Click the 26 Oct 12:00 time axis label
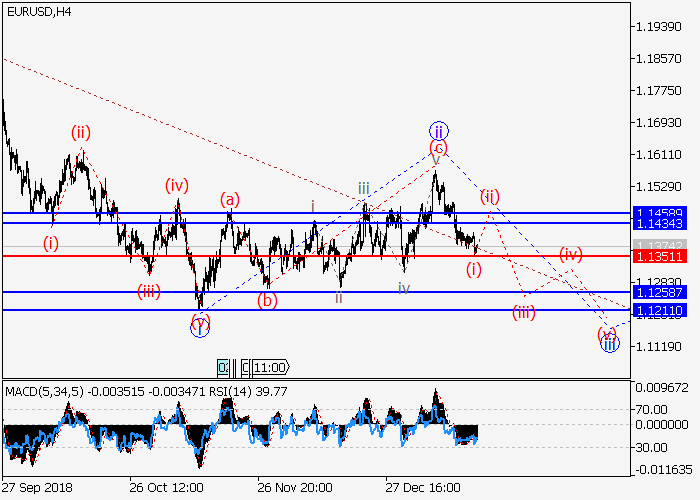 [x=166, y=487]
